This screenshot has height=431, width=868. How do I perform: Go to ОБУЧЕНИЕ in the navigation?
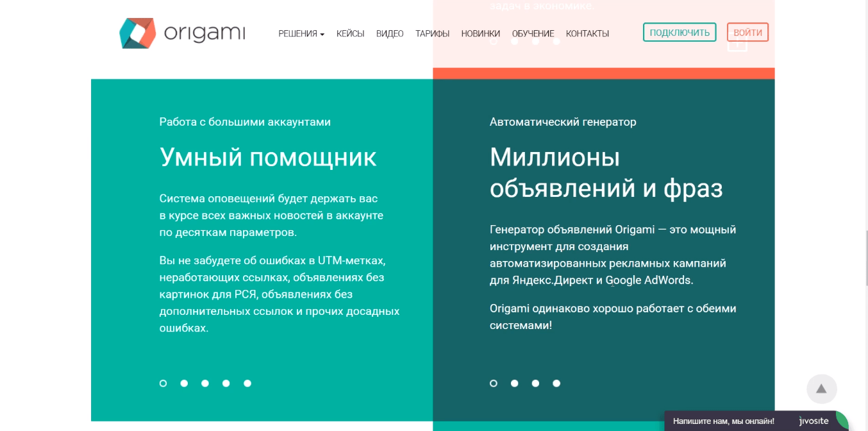533,34
